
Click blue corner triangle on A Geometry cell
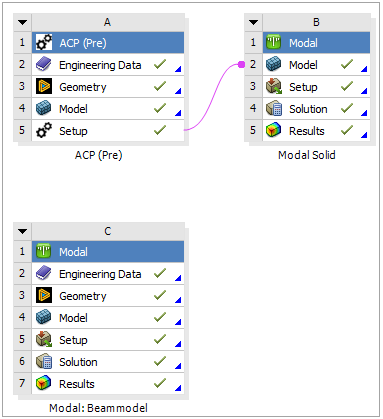178,91
